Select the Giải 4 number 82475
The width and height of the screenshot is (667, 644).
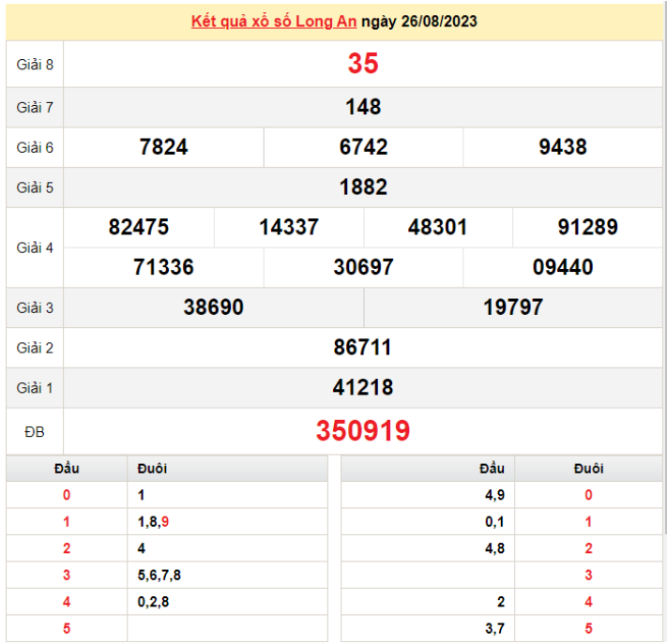[x=139, y=227]
